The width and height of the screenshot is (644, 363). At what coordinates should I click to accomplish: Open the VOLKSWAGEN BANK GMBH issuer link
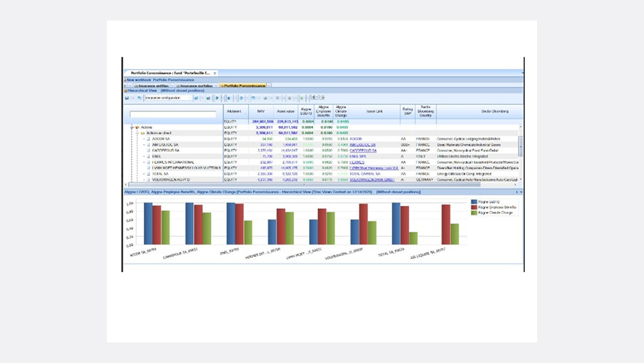pos(372,179)
